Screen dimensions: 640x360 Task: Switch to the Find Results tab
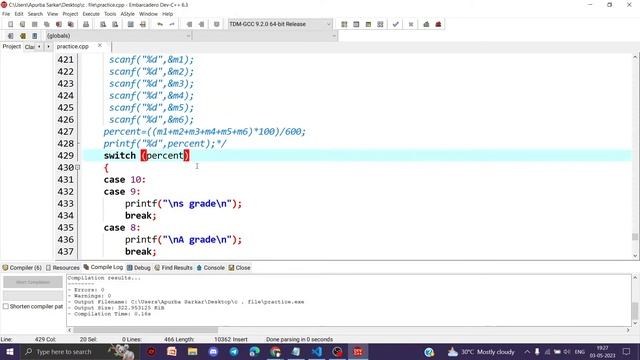[x=173, y=268]
